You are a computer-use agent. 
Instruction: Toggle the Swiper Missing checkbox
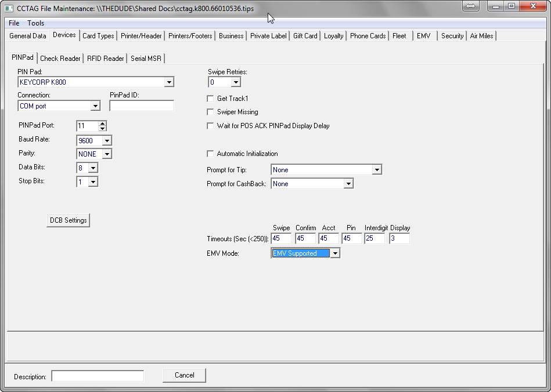pyautogui.click(x=211, y=112)
